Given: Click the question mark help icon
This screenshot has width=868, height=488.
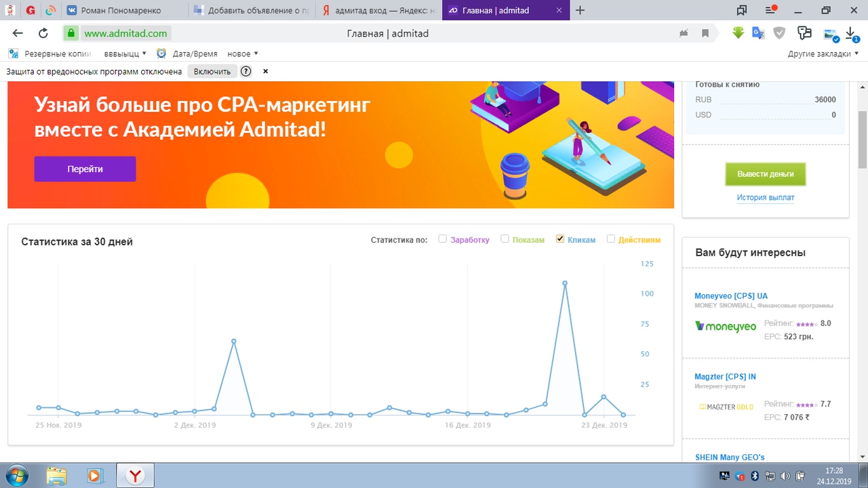Looking at the screenshot, I should 246,71.
